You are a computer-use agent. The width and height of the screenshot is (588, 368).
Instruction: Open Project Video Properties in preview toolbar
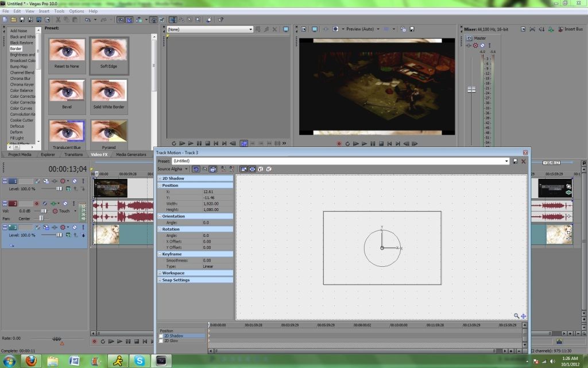pyautogui.click(x=303, y=29)
